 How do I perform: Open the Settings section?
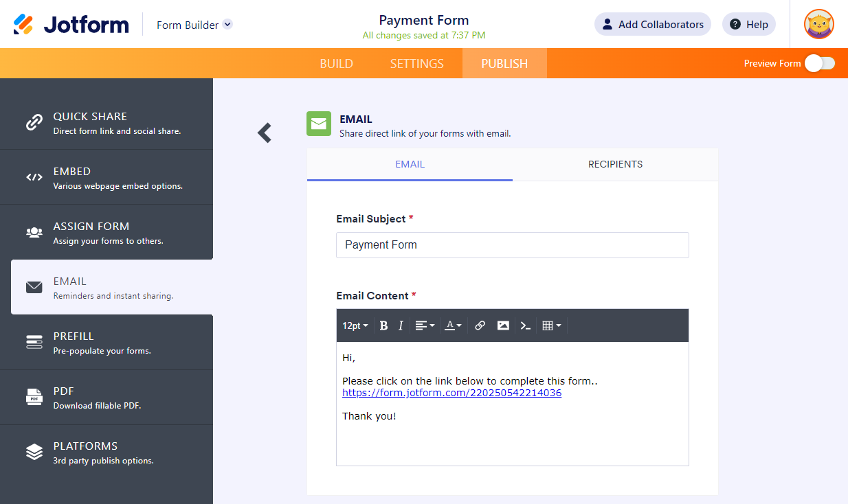[x=416, y=63]
